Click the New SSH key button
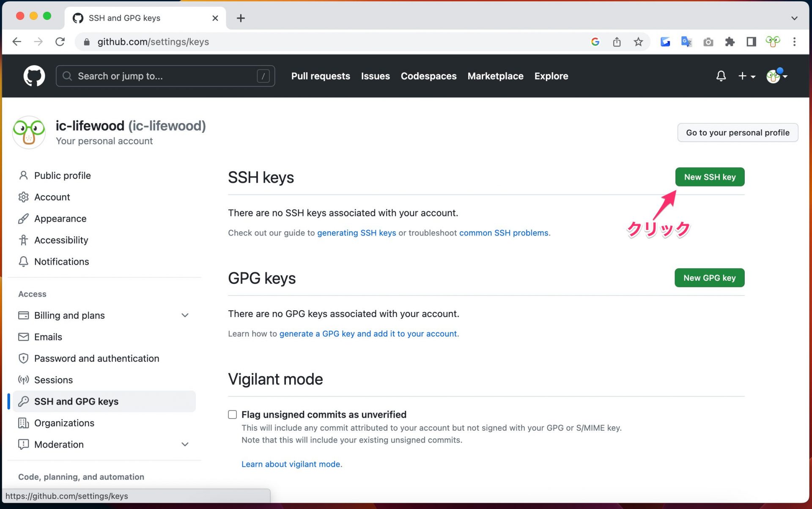 click(x=709, y=177)
